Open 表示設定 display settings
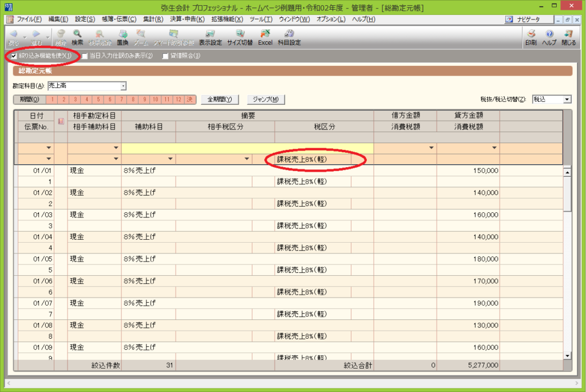The height and width of the screenshot is (392, 586). [x=210, y=37]
